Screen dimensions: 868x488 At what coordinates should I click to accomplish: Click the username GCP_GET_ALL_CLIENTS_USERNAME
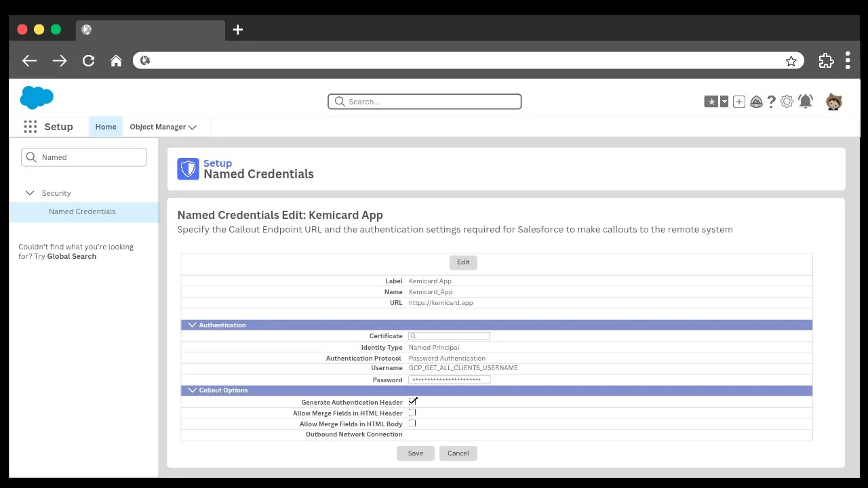coord(463,368)
